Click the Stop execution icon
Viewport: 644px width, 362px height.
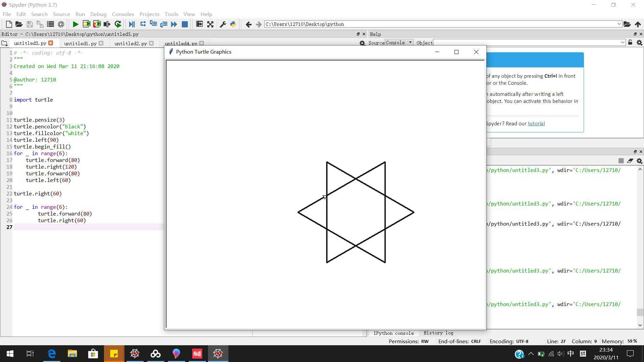point(185,24)
